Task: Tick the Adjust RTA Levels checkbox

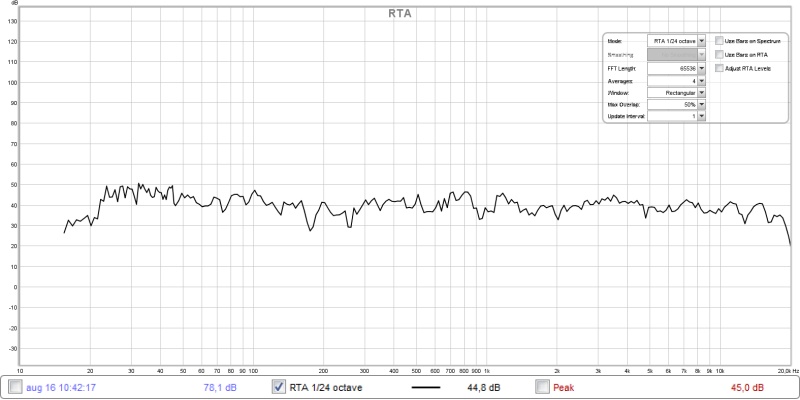Action: [719, 68]
